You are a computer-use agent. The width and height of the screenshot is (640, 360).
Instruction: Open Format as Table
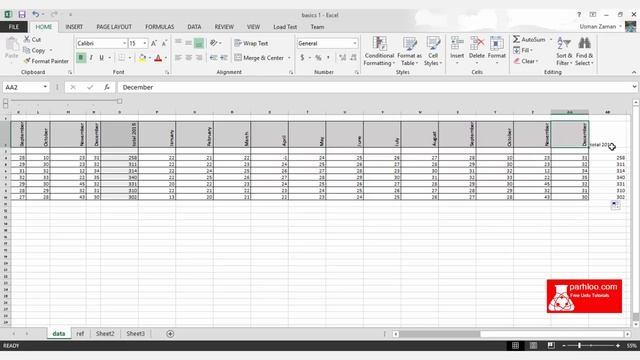tap(409, 51)
